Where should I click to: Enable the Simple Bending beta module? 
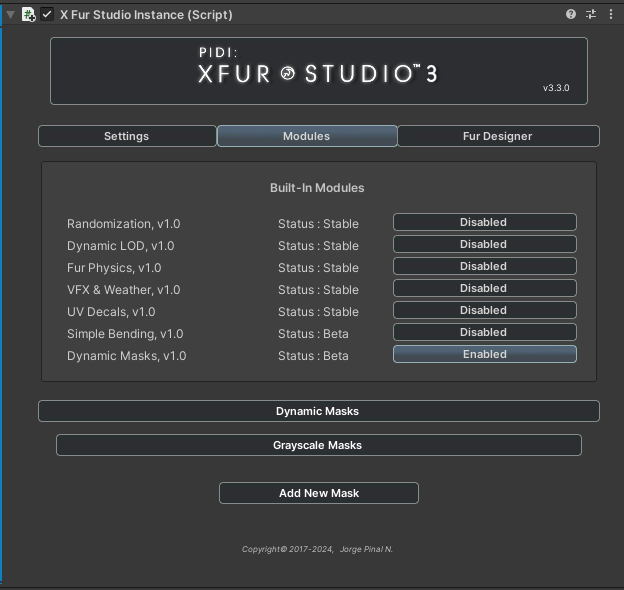[484, 332]
